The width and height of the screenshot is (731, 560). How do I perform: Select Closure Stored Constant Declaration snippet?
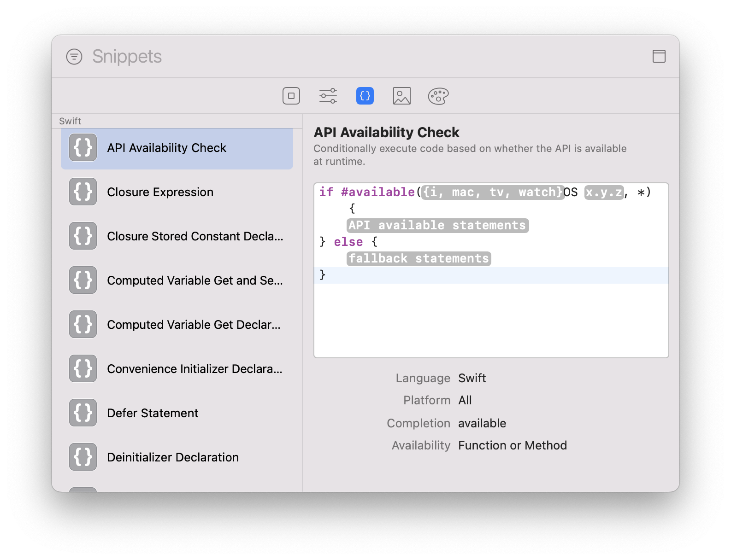tap(177, 236)
